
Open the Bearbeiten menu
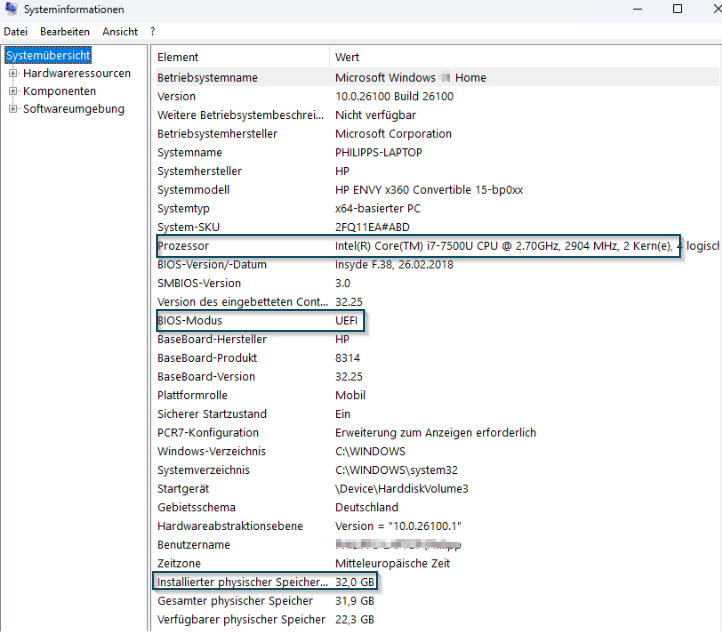(x=64, y=32)
